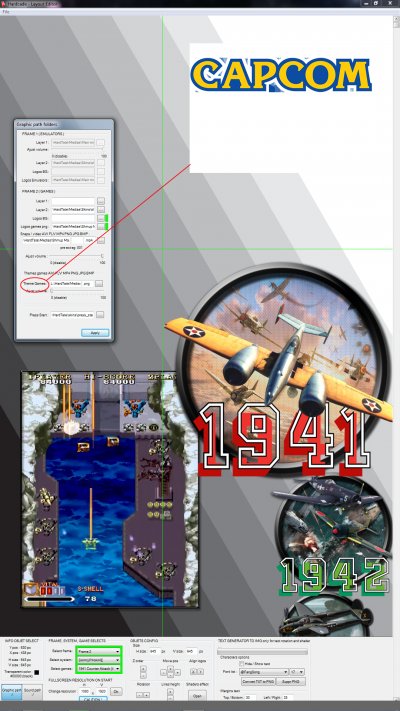Browse for Frame 2 Layer 1 path
The image size is (400, 711).
[101, 201]
